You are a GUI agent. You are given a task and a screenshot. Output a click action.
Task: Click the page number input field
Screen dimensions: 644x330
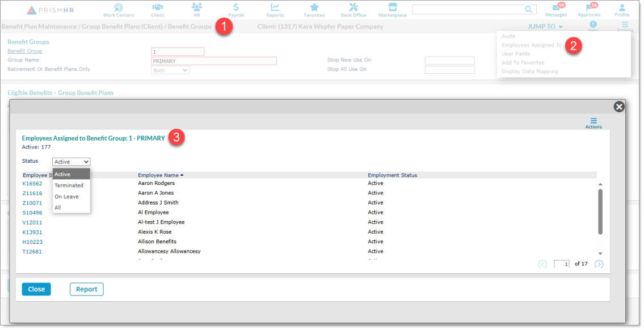562,264
